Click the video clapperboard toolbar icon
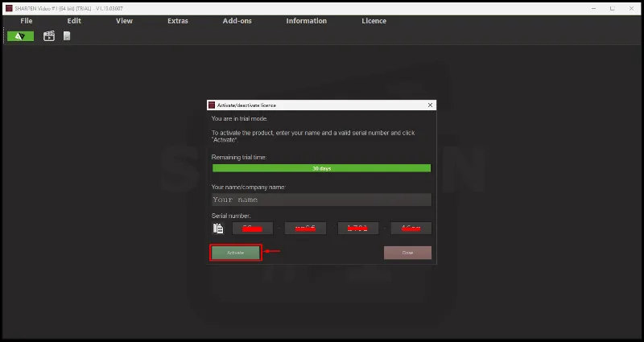 pyautogui.click(x=49, y=36)
